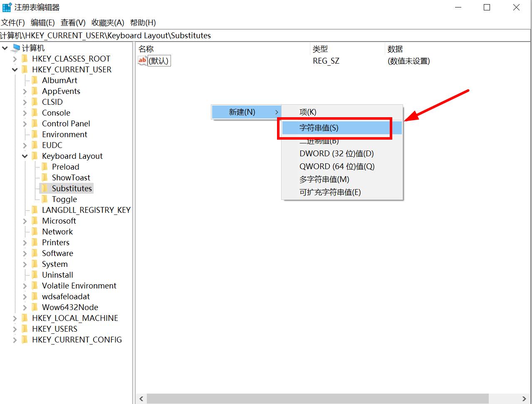The image size is (532, 404).
Task: Click the HKEY_CURRENT_USER folder icon
Action: 25,69
